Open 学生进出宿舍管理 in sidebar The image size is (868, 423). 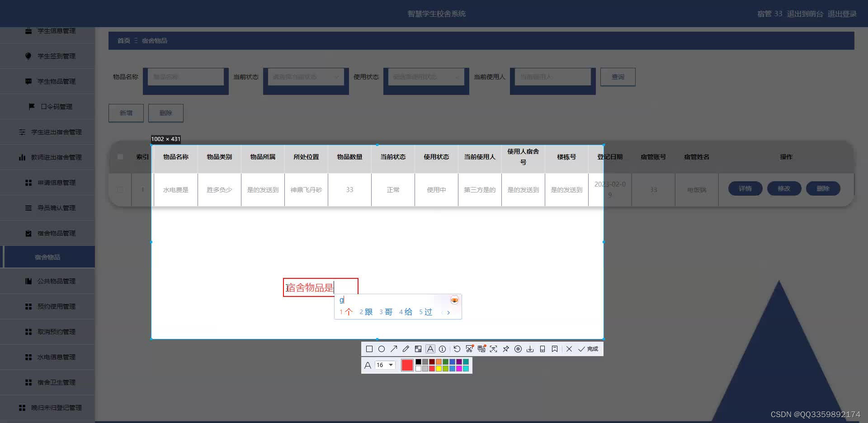[x=47, y=132]
